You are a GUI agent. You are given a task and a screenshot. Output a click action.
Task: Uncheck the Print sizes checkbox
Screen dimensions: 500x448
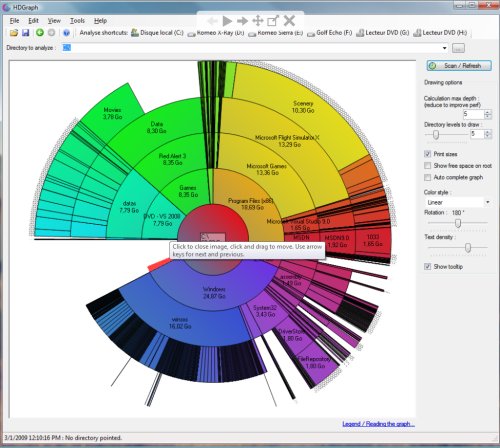click(x=428, y=154)
